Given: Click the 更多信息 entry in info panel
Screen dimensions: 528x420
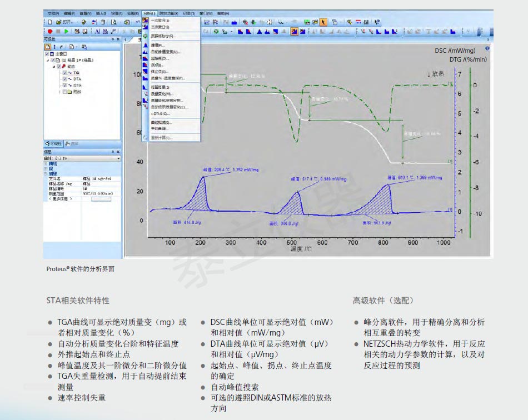Looking at the screenshot, I should [x=61, y=198].
